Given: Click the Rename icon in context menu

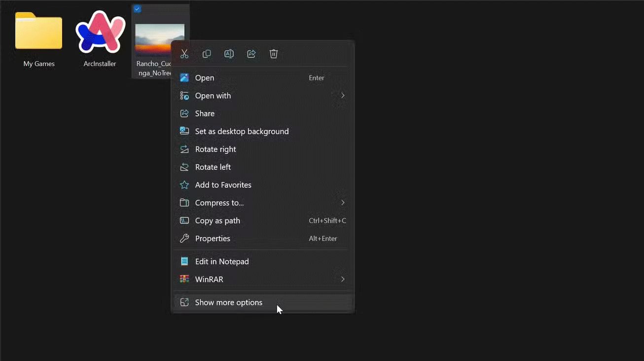Looking at the screenshot, I should pyautogui.click(x=229, y=54).
